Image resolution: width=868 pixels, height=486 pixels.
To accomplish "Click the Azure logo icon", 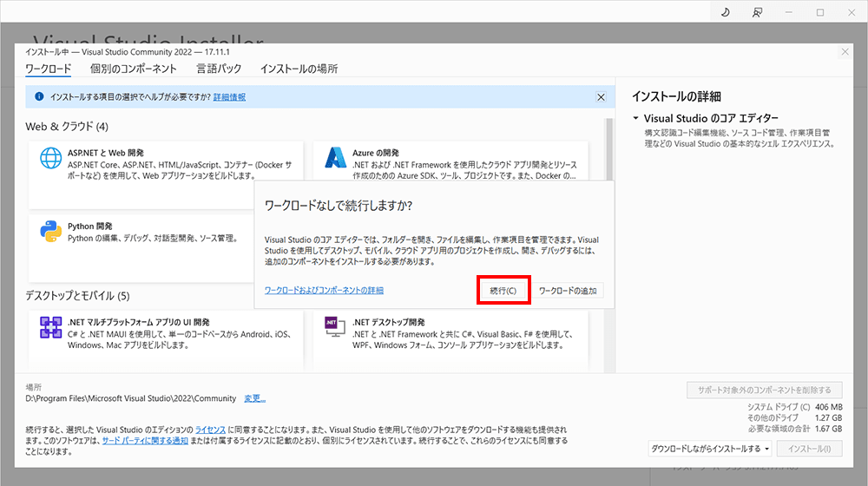I will [335, 158].
